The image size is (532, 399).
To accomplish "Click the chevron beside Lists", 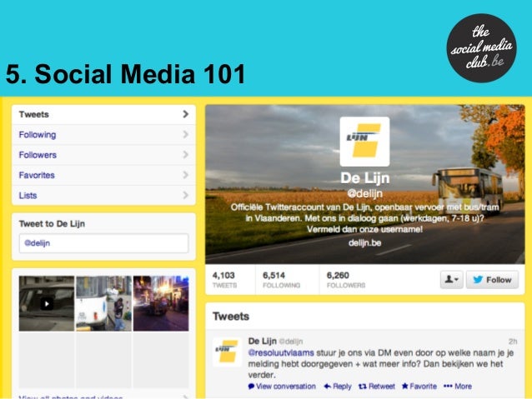I will pyautogui.click(x=185, y=195).
